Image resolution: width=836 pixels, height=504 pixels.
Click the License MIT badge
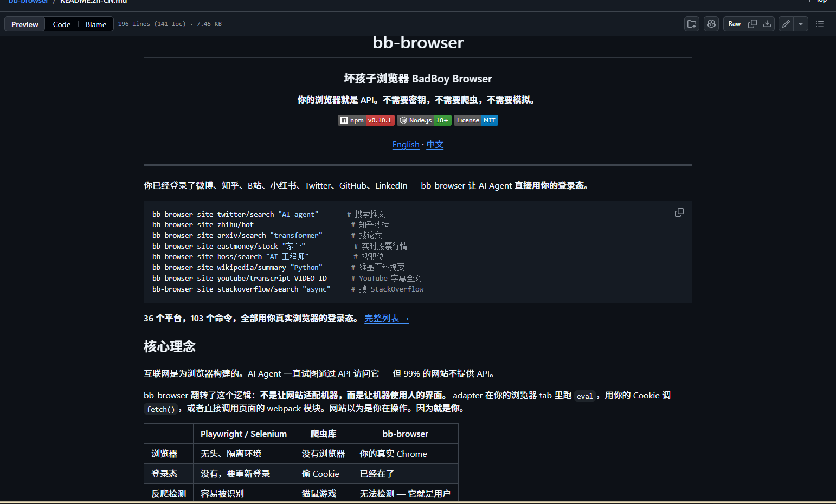pos(475,120)
